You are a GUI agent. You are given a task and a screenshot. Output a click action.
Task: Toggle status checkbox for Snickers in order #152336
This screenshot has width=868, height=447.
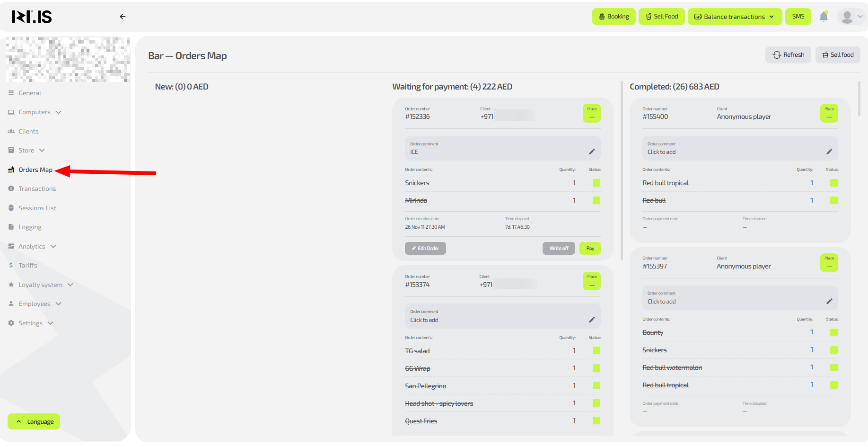point(596,183)
